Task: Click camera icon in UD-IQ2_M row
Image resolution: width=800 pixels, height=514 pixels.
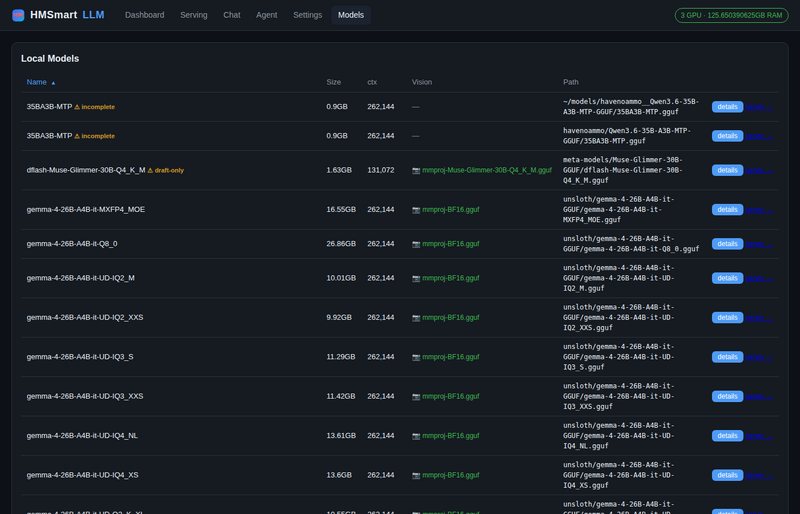Action: click(416, 278)
